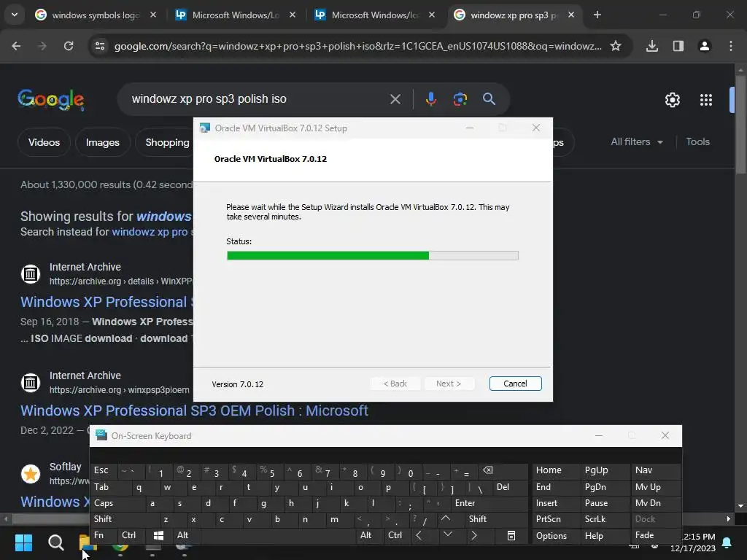Viewport: 747px width, 560px height.
Task: Submit search with magnifier icon
Action: pos(489,99)
